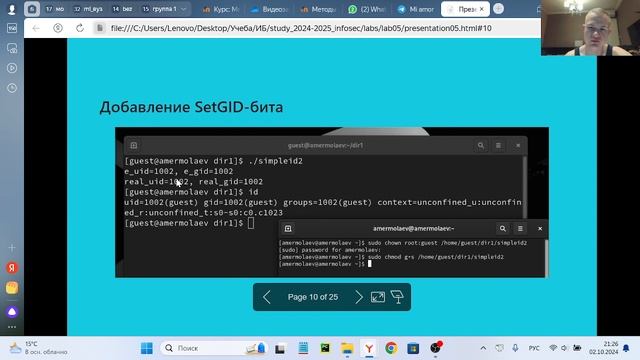
Task: Open the weather widget showing 15°C
Action: pyautogui.click(x=38, y=348)
